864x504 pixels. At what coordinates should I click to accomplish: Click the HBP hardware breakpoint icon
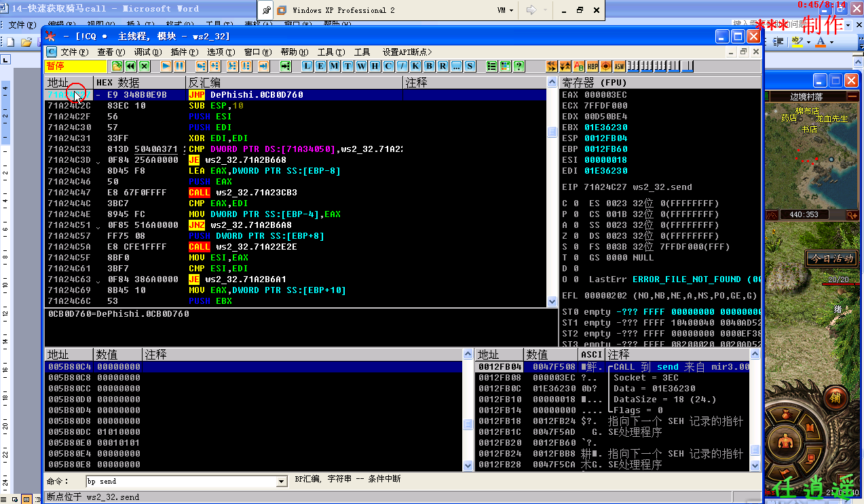[593, 66]
